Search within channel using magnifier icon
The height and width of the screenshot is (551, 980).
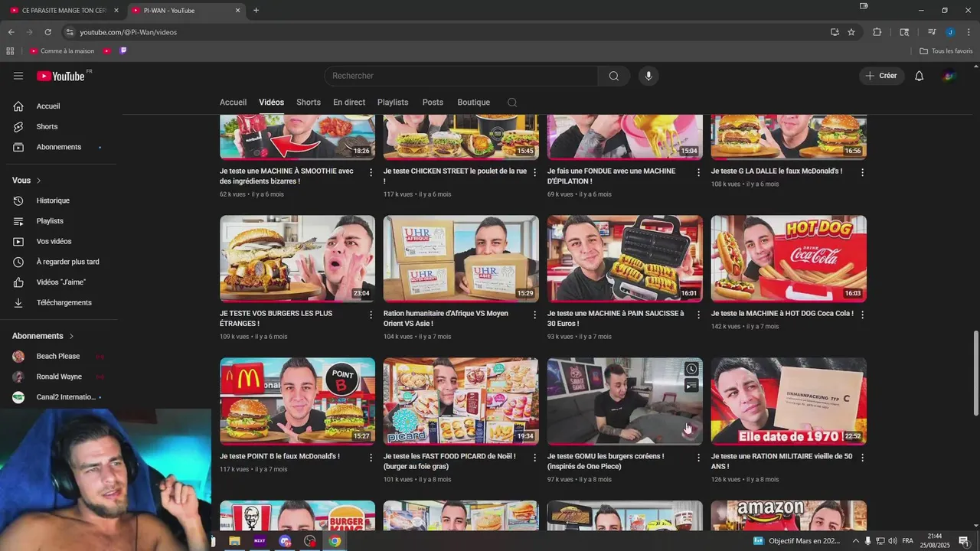click(x=512, y=103)
